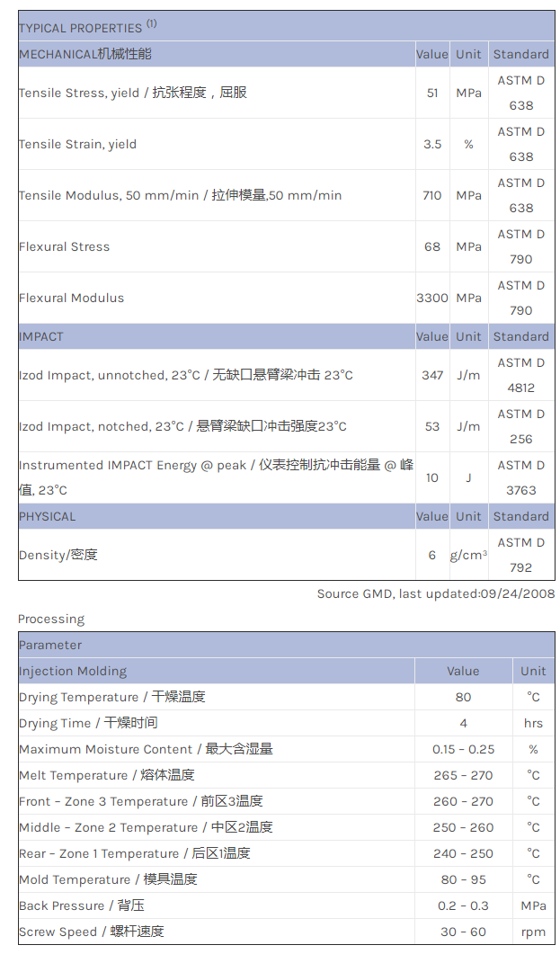Image resolution: width=560 pixels, height=963 pixels.
Task: Select the Izod Impact, notched row label
Action: tap(182, 426)
